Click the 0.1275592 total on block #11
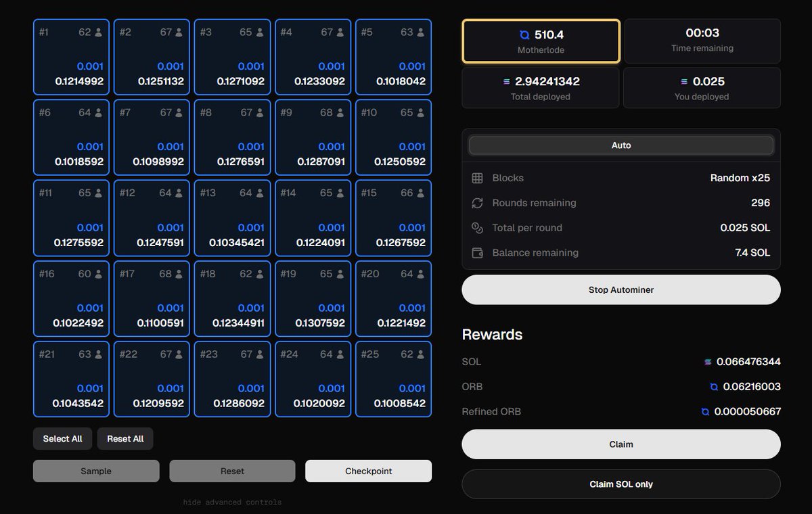The width and height of the screenshot is (812, 514). tap(78, 243)
